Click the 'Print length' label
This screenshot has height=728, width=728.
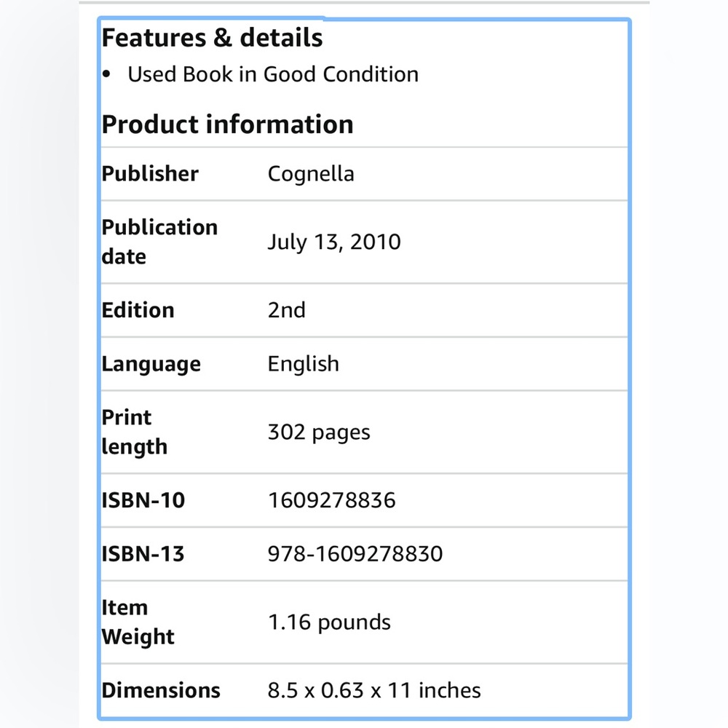click(x=135, y=432)
